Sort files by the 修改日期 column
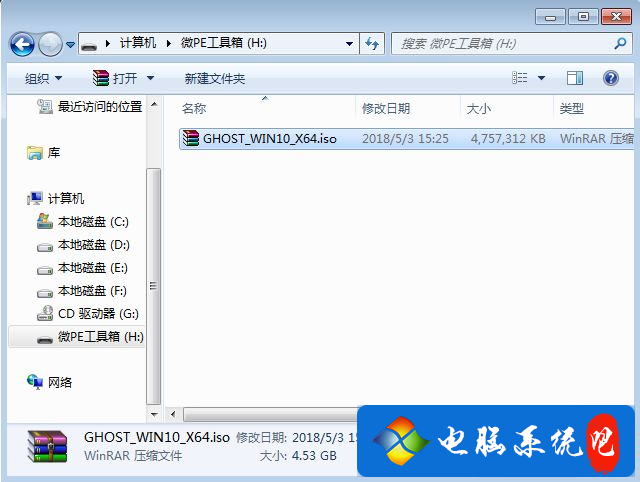Screen dimensions: 640x482 click(386, 109)
